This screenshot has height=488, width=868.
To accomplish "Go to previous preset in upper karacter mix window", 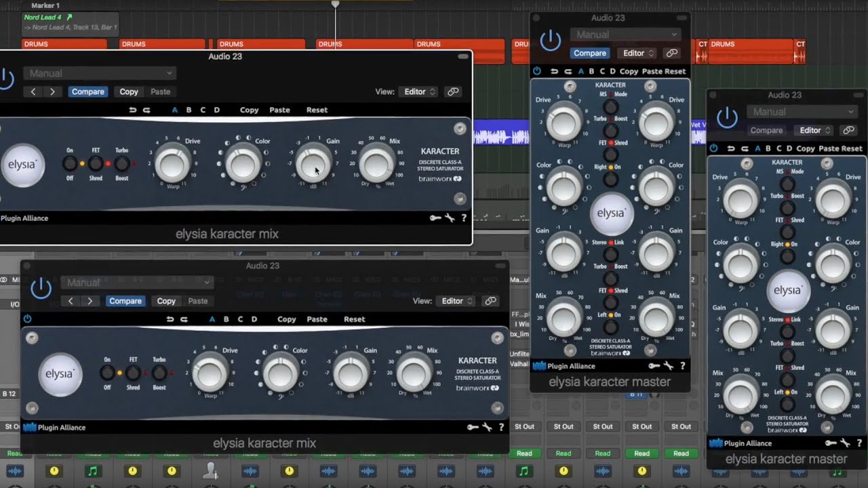I will click(x=33, y=91).
